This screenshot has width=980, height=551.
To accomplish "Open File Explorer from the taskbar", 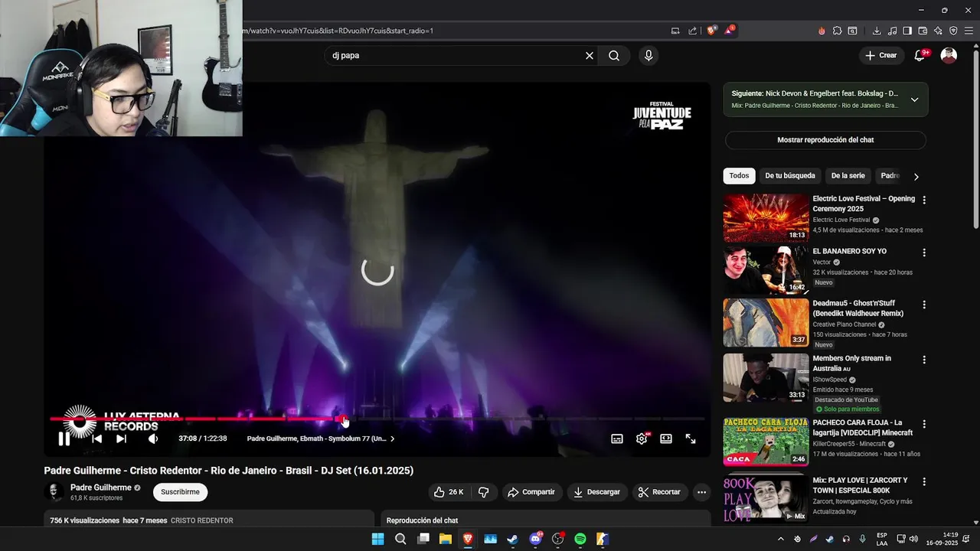I will click(445, 539).
